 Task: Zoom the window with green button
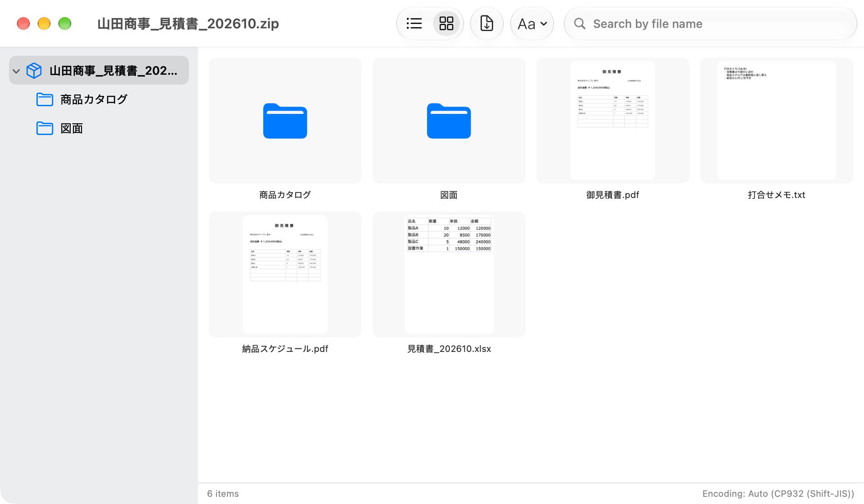[x=65, y=23]
